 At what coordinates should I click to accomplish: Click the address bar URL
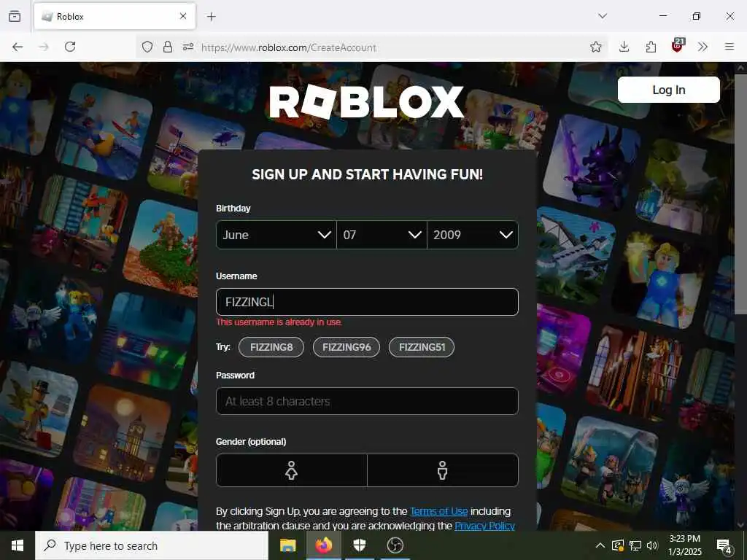[x=289, y=47]
